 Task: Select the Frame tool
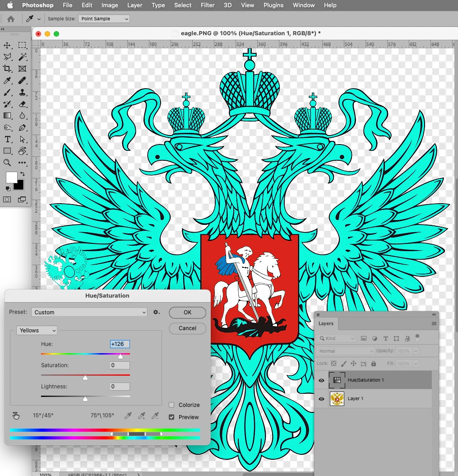point(22,69)
